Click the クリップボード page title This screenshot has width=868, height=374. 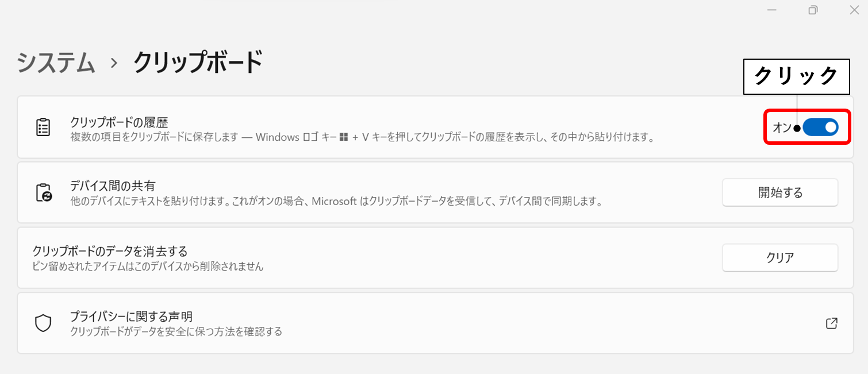pos(198,62)
